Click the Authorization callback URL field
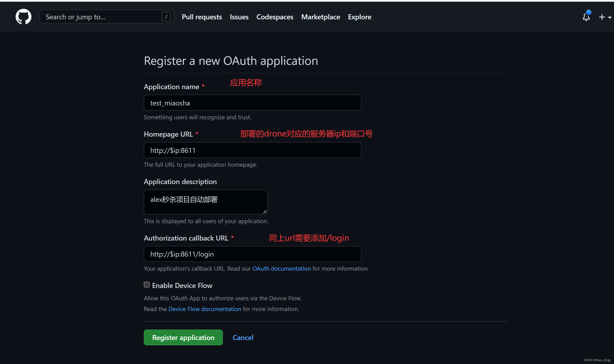This screenshot has width=614, height=364. point(252,254)
